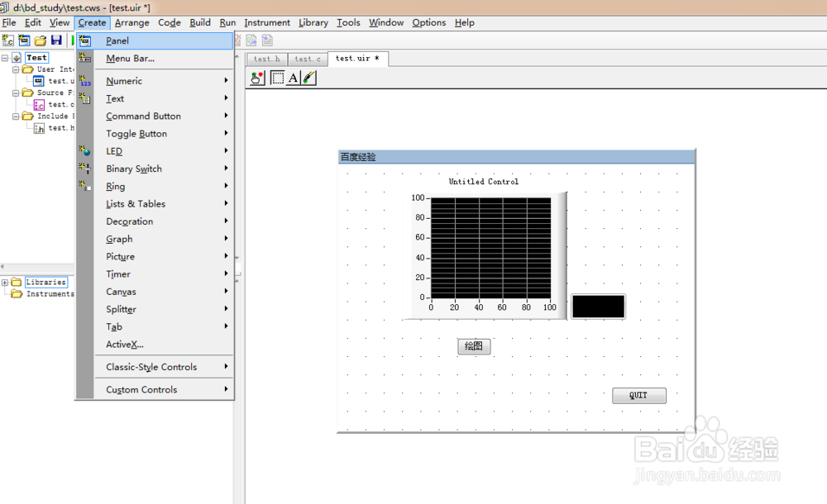Click the Numeric 123 icon in menu
Viewport: 827px width, 504px height.
point(85,81)
